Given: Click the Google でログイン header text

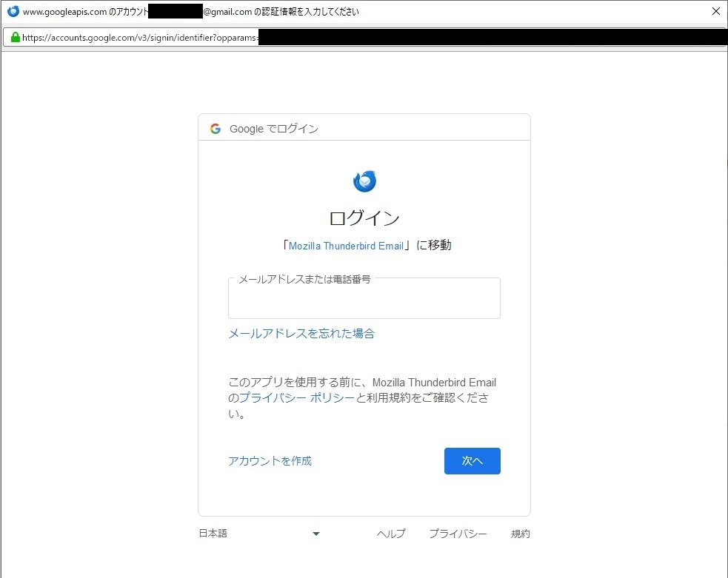Looking at the screenshot, I should 273,129.
